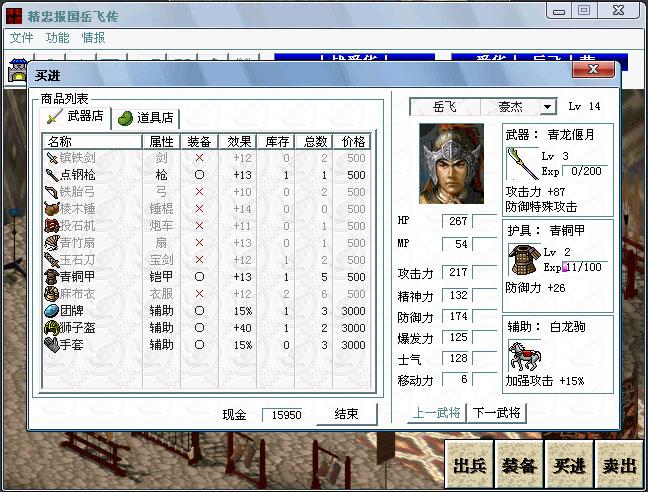Click the 青铜甲 armor icon in list
The image size is (648, 492).
click(52, 277)
